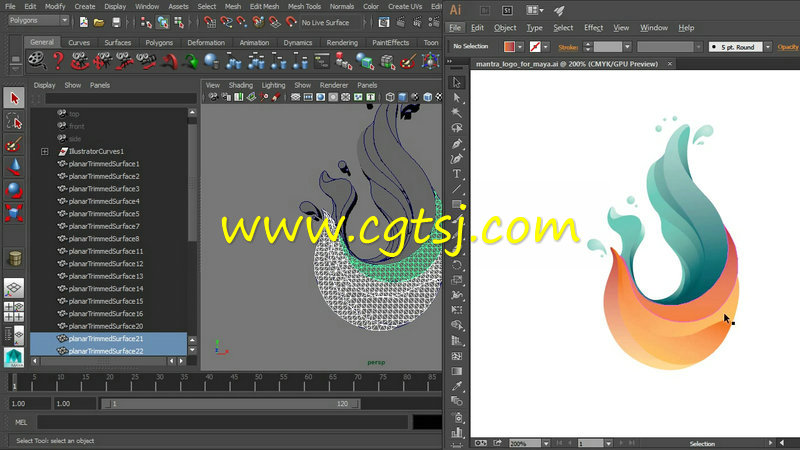Choose the Paint Selection tool in Maya
Screen dimensions: 800x450
click(14, 144)
